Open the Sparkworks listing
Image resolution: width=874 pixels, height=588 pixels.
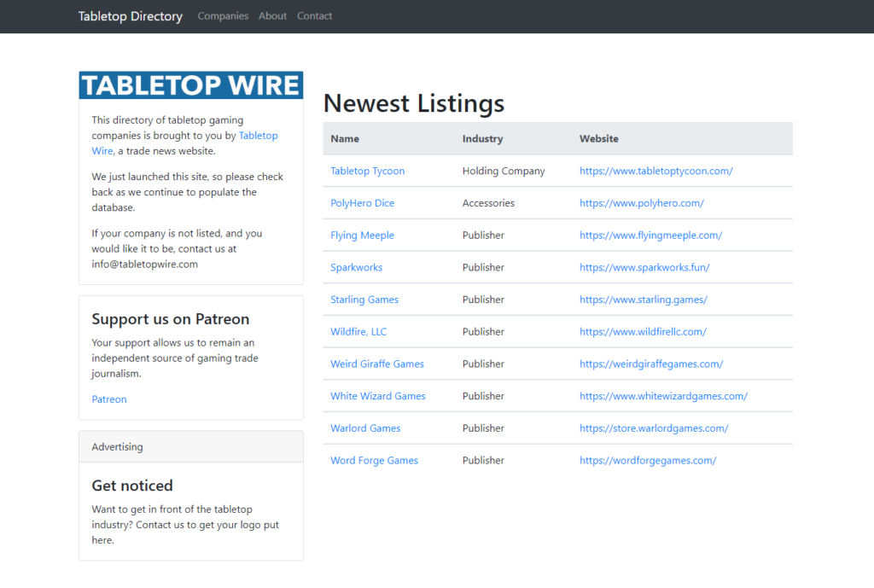click(356, 267)
